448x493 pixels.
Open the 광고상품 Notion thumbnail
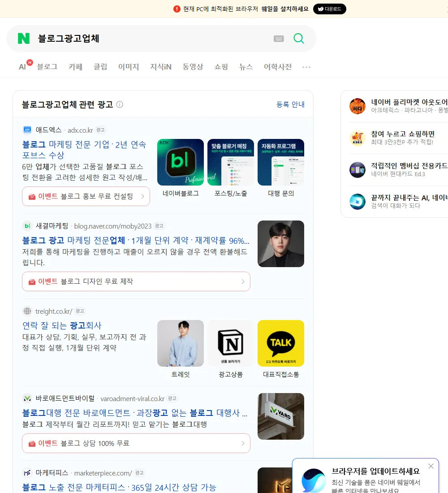(231, 343)
